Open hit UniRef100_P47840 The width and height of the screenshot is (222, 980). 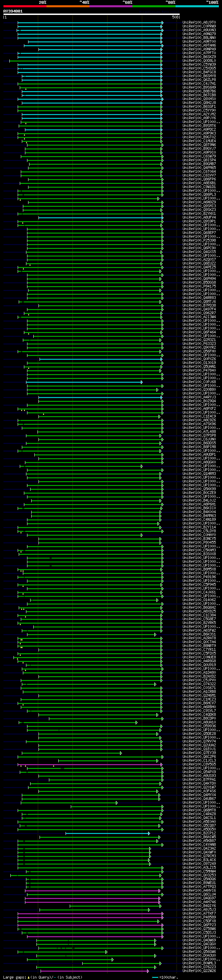pyautogui.click(x=199, y=370)
